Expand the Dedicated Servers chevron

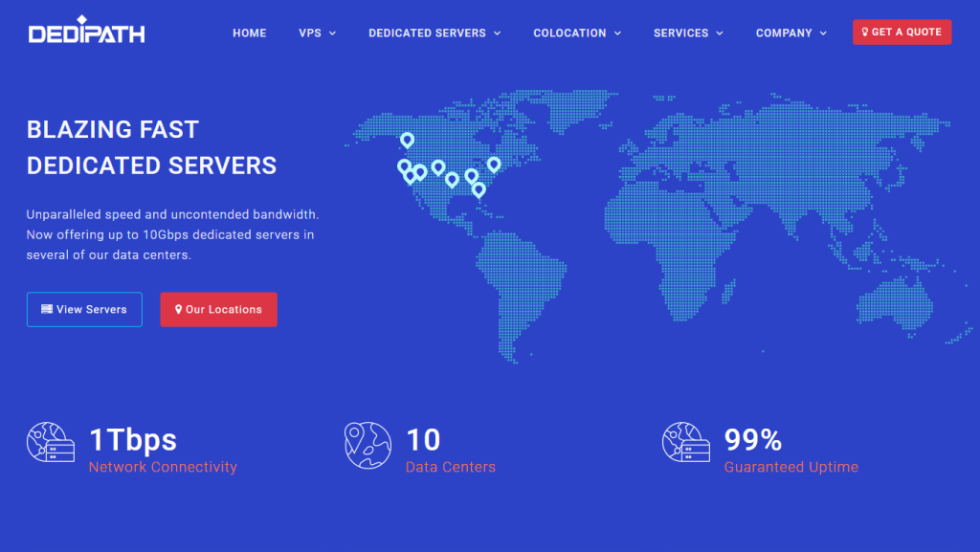pos(498,33)
